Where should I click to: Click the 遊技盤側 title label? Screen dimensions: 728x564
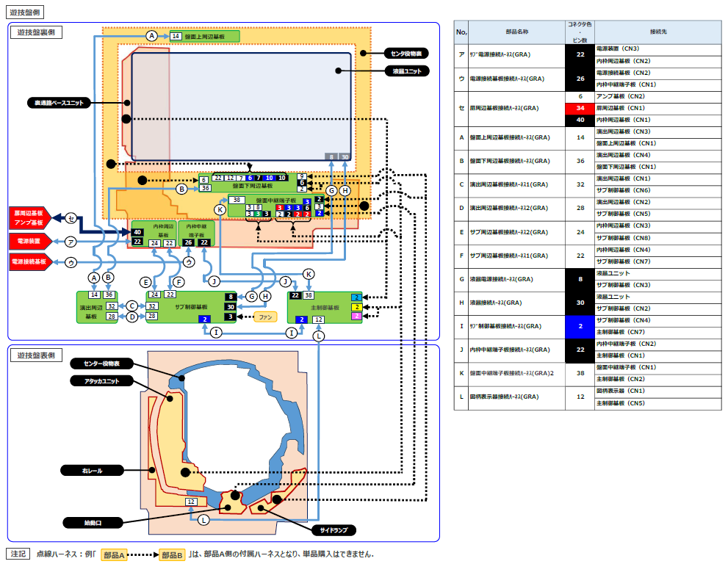click(x=25, y=12)
